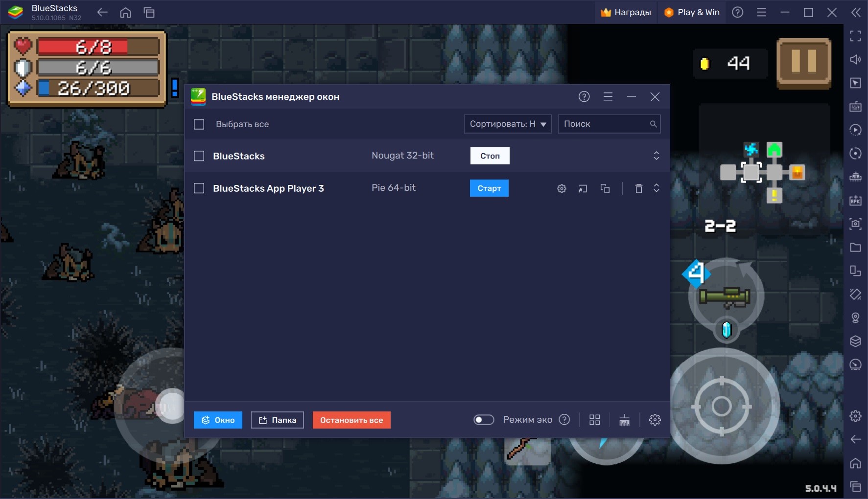868x499 pixels.
Task: Run disk cleanup with the broom icon
Action: point(624,420)
